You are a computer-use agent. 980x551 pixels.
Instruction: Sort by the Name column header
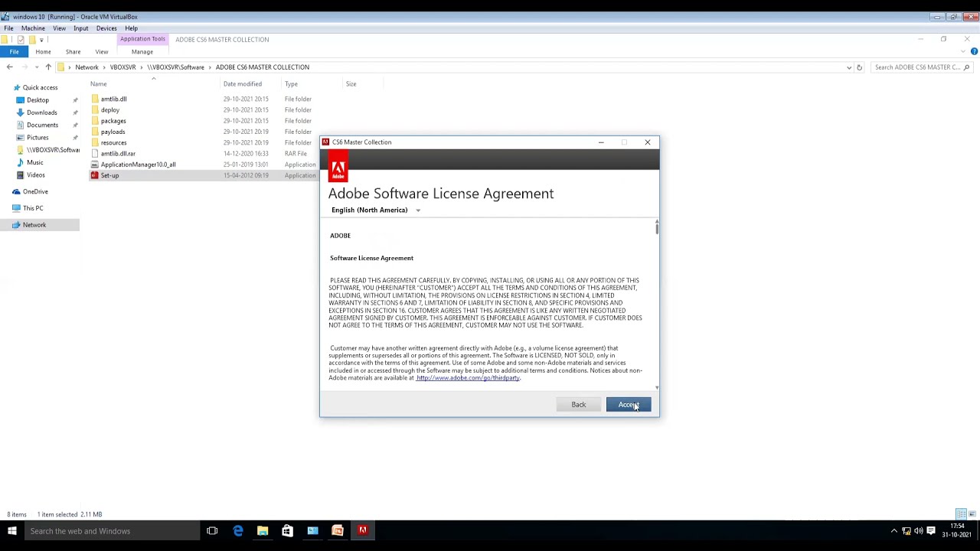click(99, 84)
